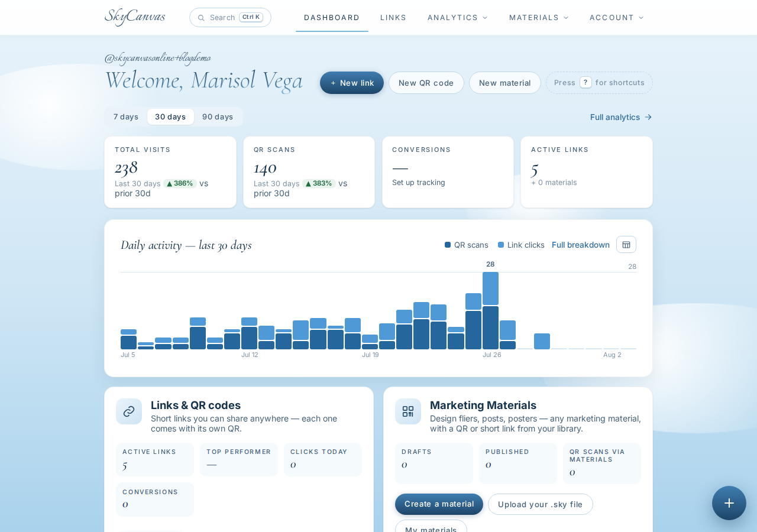Click the New QR code button

(426, 83)
